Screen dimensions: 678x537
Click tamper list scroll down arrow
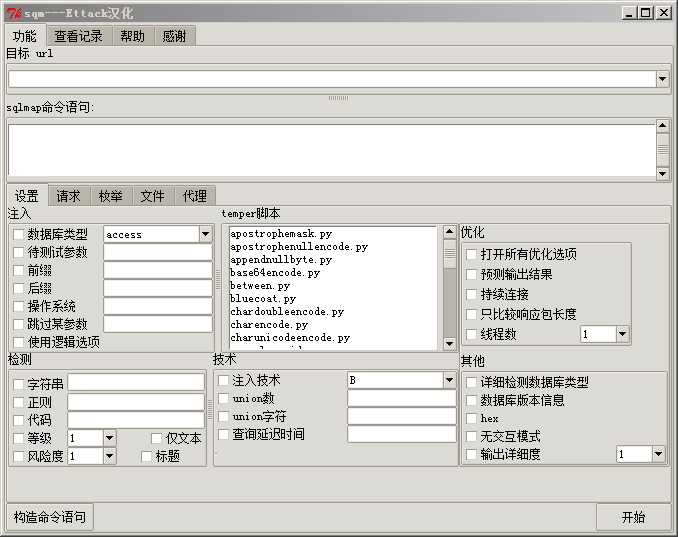click(x=450, y=344)
